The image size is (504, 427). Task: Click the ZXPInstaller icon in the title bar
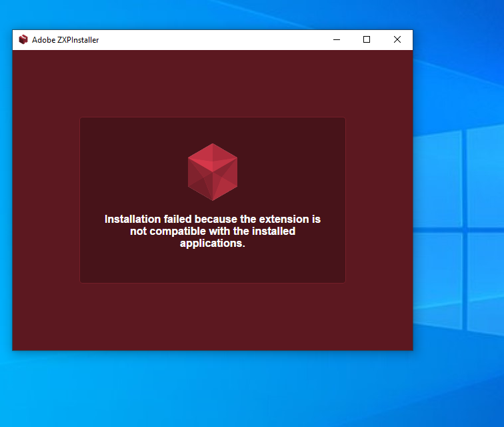click(x=23, y=39)
